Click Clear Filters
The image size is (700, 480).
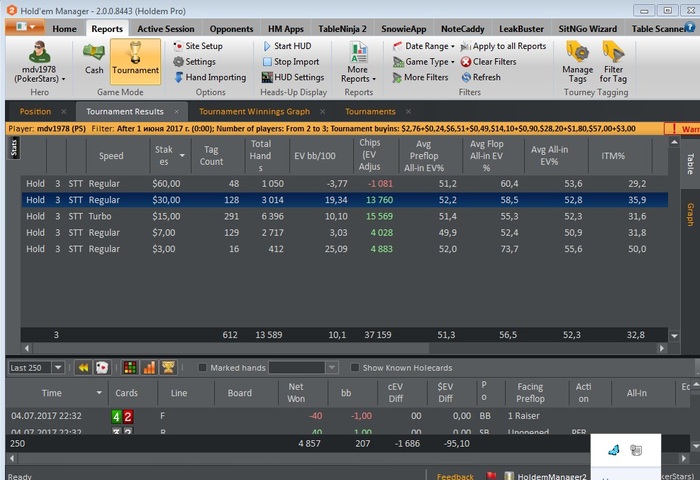coord(488,62)
